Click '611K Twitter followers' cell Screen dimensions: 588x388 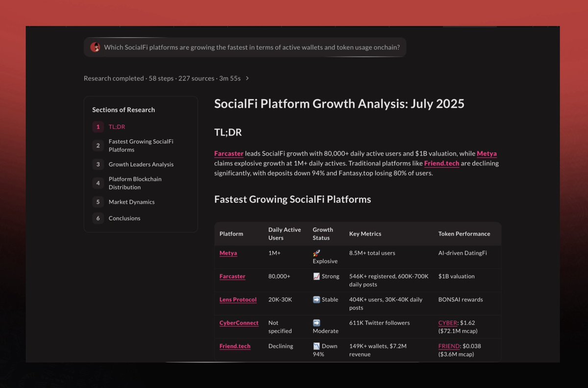click(x=380, y=323)
